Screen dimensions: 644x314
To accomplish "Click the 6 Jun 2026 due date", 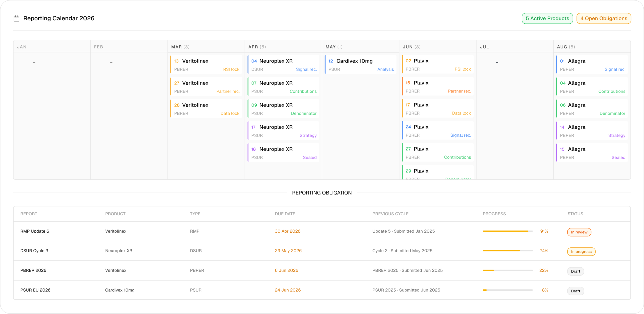I will [x=286, y=270].
